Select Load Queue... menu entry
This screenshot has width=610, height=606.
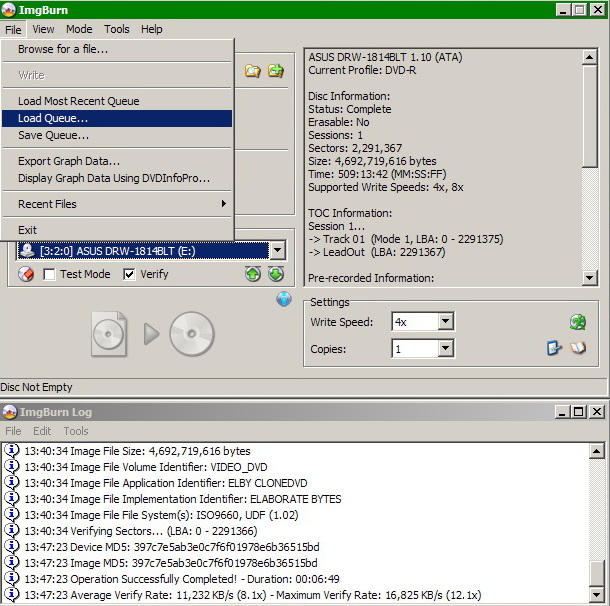tap(117, 118)
